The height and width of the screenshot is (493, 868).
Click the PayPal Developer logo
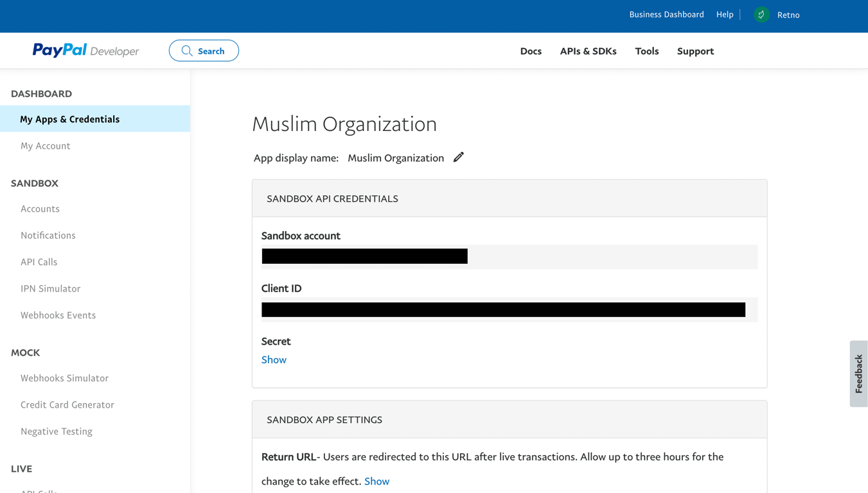85,51
